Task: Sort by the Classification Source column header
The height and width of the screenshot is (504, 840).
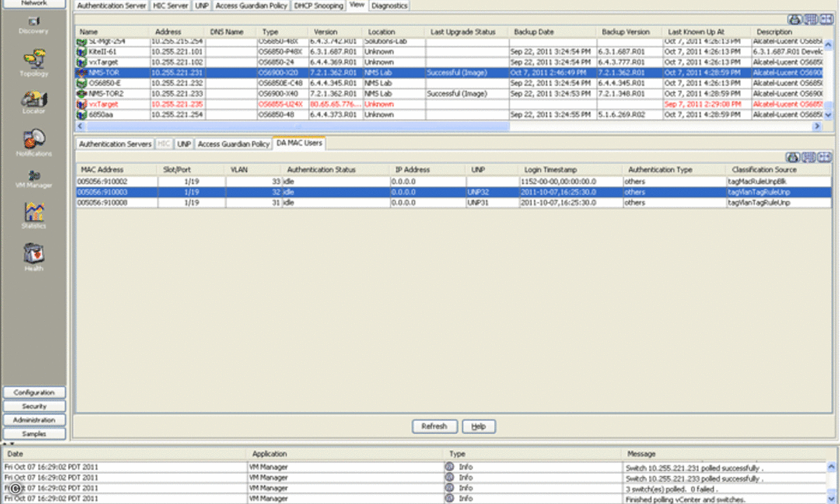Action: 779,169
